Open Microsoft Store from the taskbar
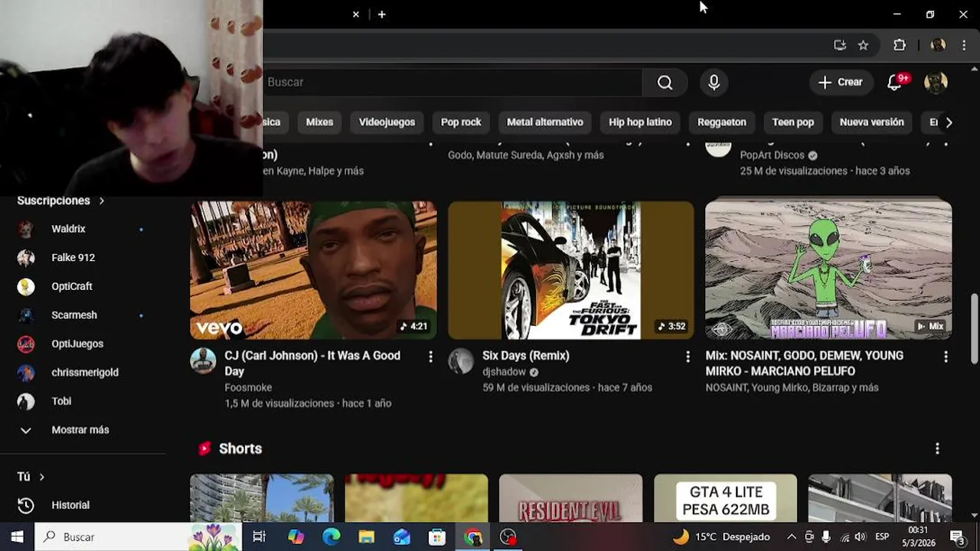This screenshot has height=551, width=980. (x=437, y=537)
